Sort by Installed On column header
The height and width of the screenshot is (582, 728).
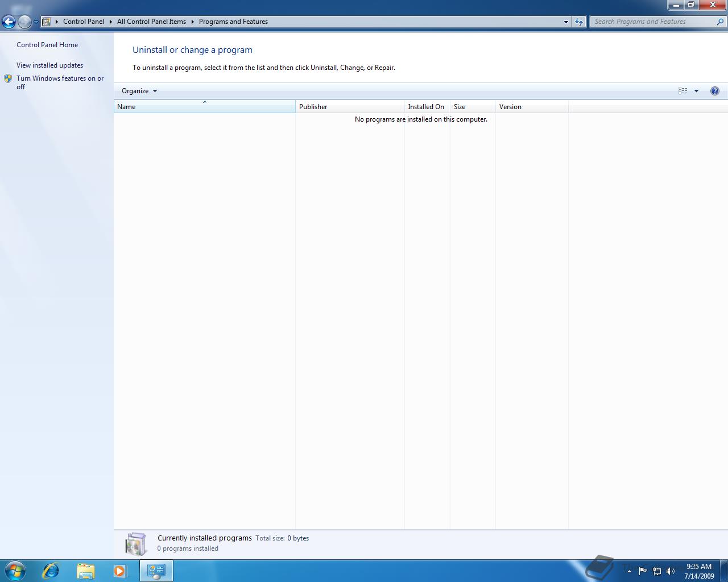tap(427, 107)
